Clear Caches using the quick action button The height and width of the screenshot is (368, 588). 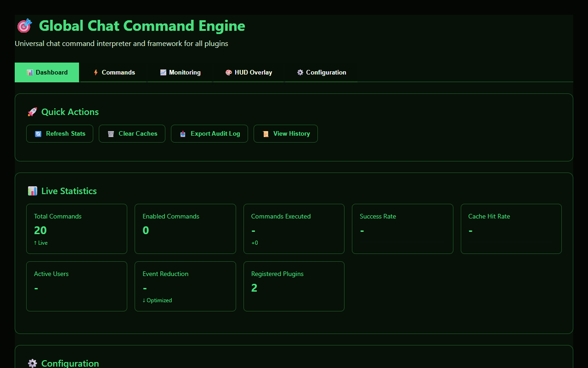(x=132, y=134)
